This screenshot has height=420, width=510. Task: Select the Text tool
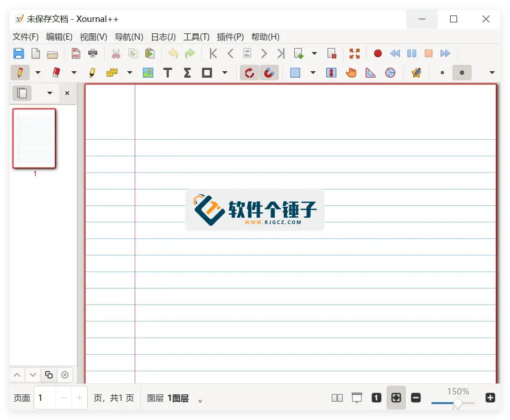pyautogui.click(x=168, y=73)
